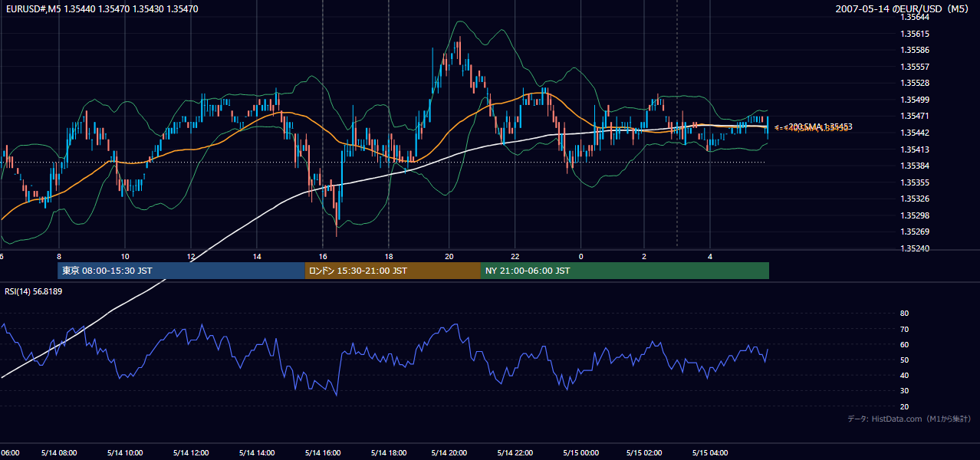Click the 5/15 04:00 bottom time label
This screenshot has height=460, width=980.
coord(710,453)
